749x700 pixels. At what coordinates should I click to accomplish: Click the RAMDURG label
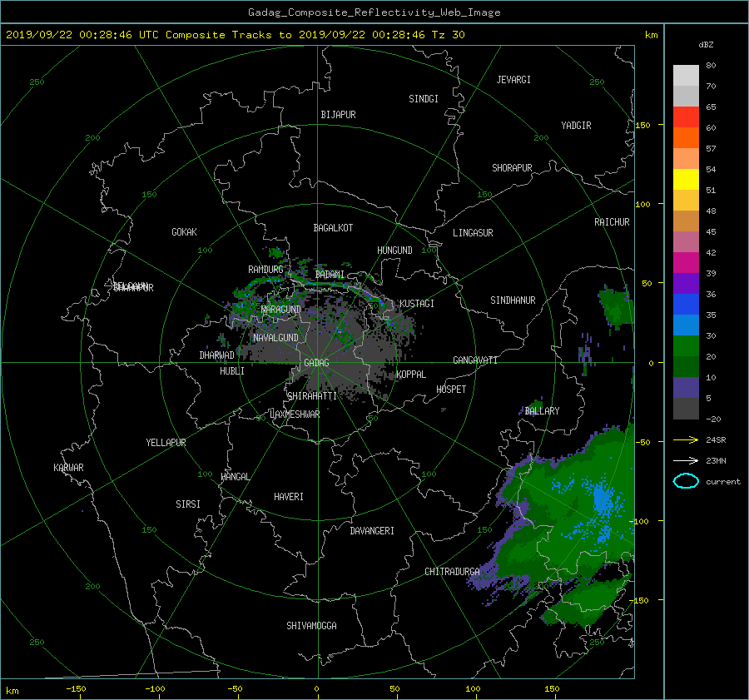point(265,270)
